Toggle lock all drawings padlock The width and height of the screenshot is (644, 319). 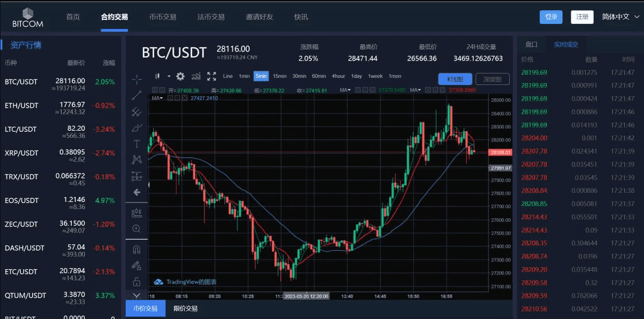136,281
